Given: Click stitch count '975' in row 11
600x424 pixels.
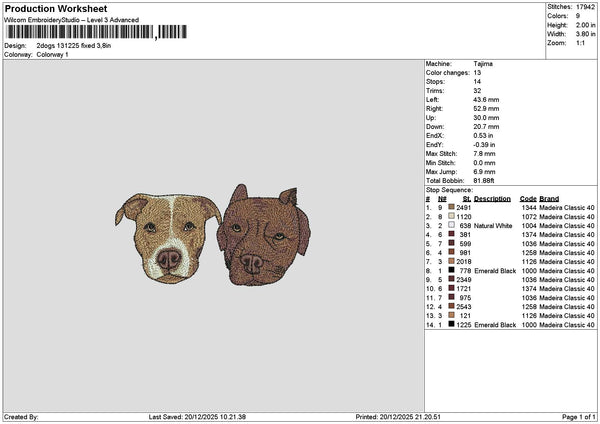Looking at the screenshot, I should click(465, 298).
